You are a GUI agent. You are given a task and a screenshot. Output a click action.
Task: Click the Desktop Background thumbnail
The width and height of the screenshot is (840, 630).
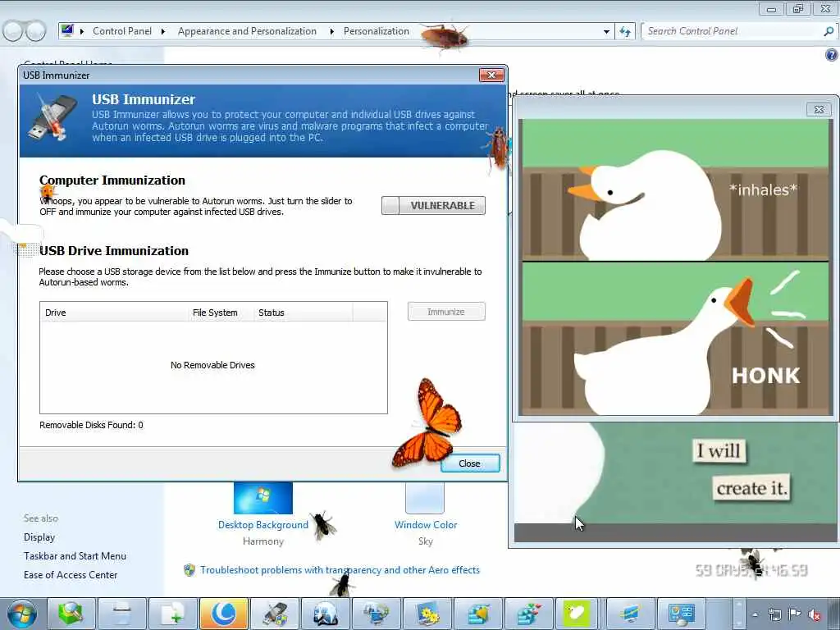click(263, 498)
